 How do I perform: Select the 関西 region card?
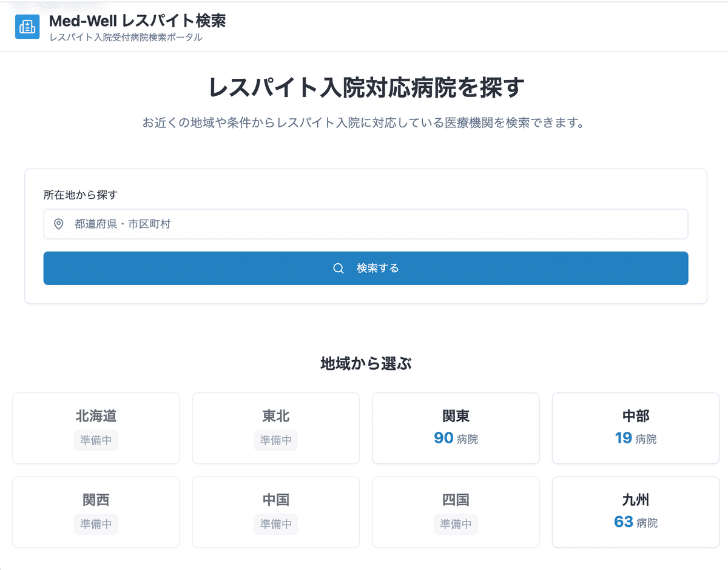pos(96,512)
